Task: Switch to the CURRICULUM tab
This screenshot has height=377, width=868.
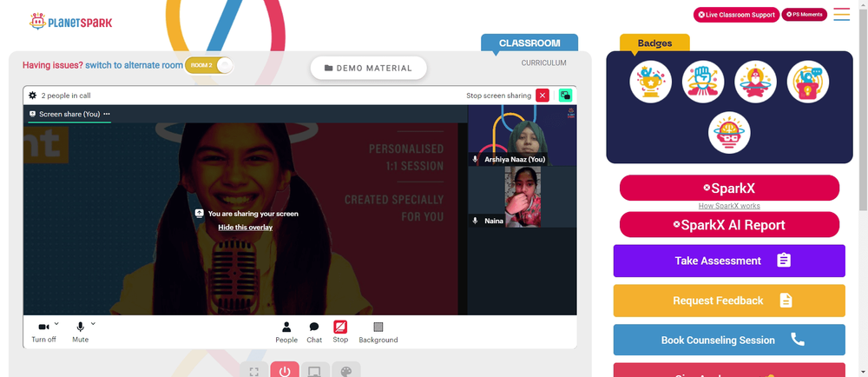Action: pos(543,63)
